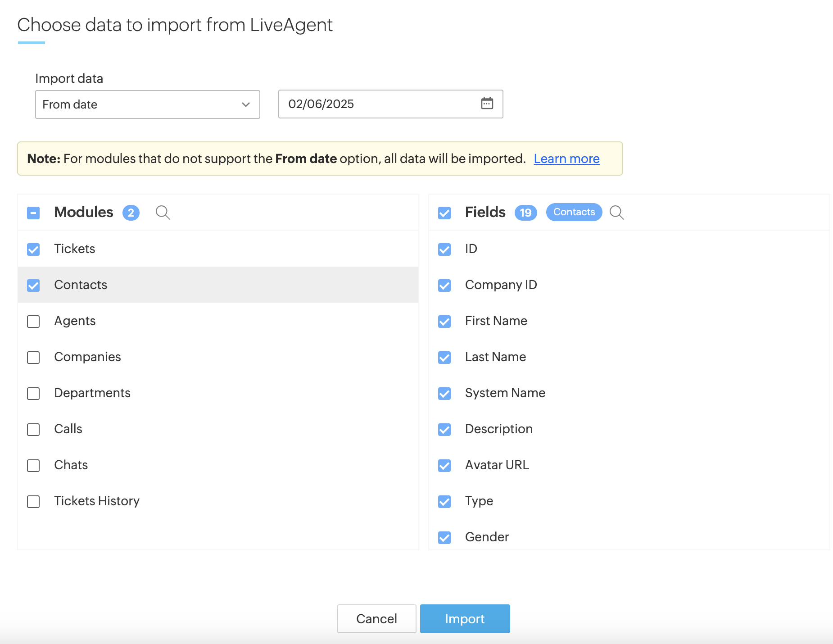Image resolution: width=833 pixels, height=644 pixels.
Task: Enable the Tickets History checkbox
Action: (33, 501)
